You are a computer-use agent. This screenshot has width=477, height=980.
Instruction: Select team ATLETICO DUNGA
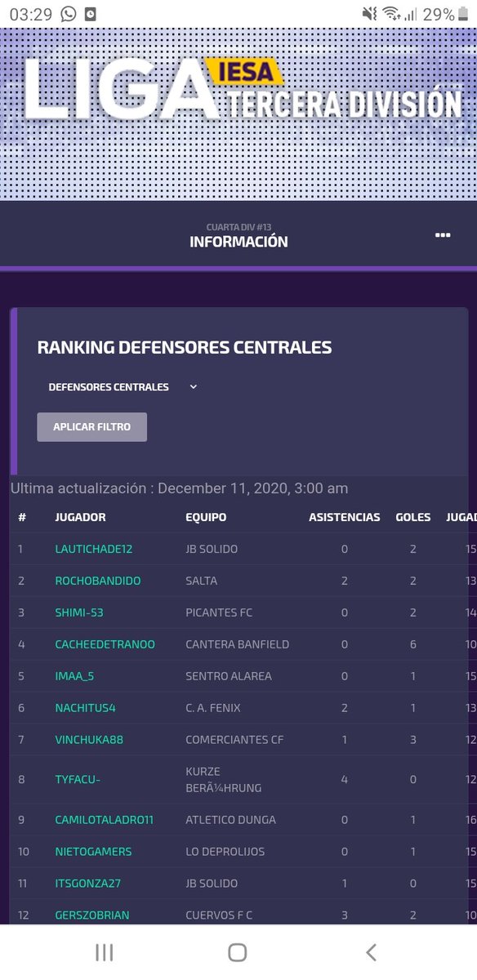point(230,820)
